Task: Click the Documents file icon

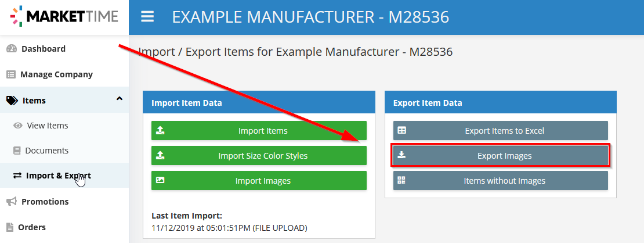Action: pyautogui.click(x=18, y=151)
